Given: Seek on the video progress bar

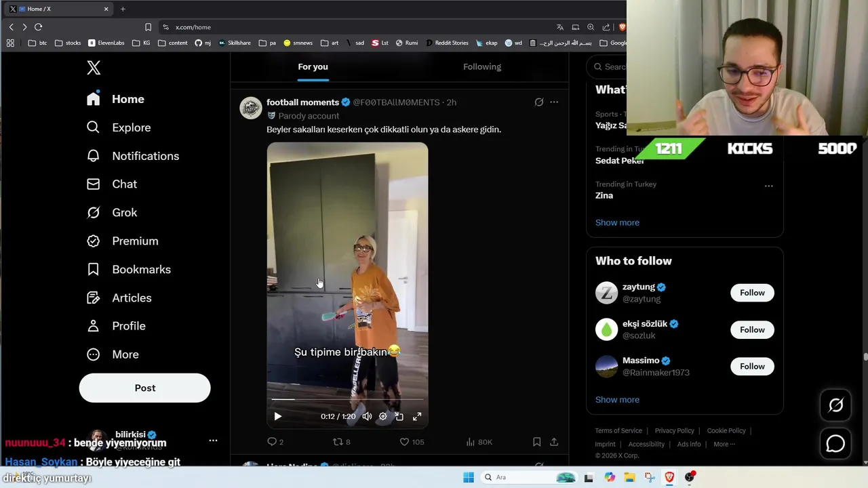Looking at the screenshot, I should point(347,399).
